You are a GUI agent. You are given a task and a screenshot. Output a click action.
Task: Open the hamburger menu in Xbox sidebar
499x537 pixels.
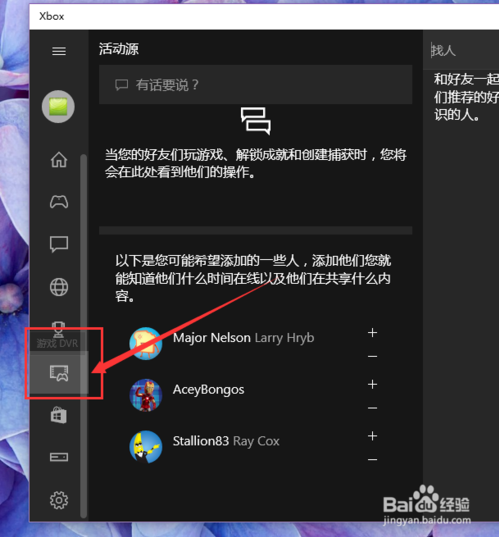pos(59,51)
